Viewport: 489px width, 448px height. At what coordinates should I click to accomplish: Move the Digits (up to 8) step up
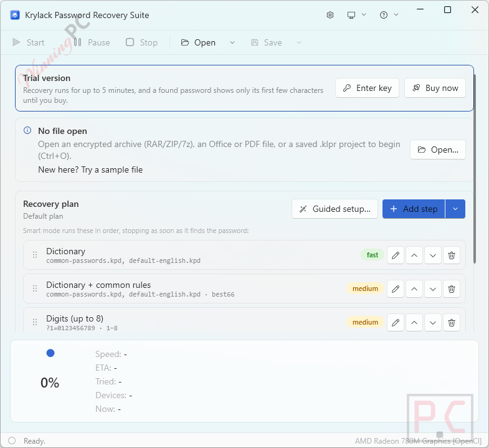coord(414,323)
